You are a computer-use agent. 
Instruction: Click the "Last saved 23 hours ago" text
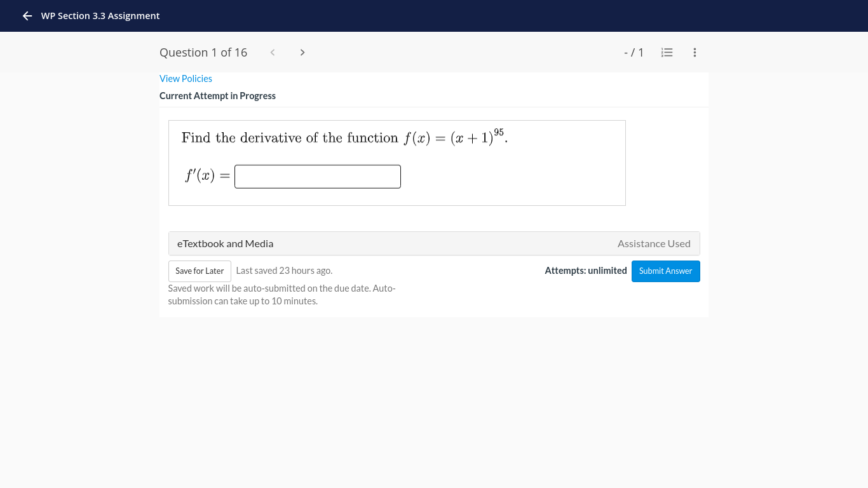coord(283,270)
